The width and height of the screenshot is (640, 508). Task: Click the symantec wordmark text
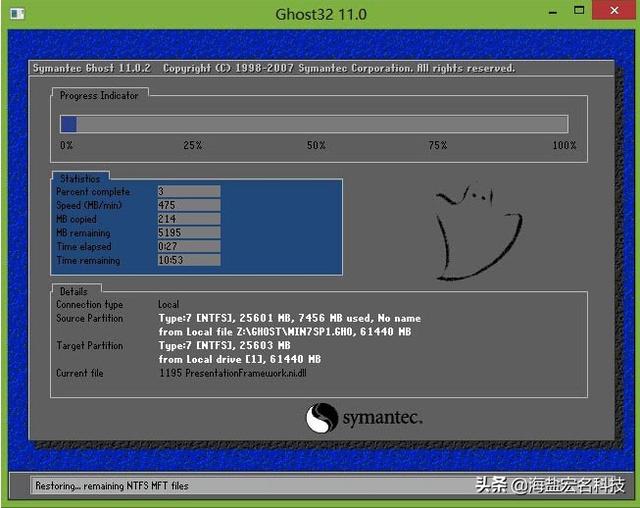click(x=382, y=418)
